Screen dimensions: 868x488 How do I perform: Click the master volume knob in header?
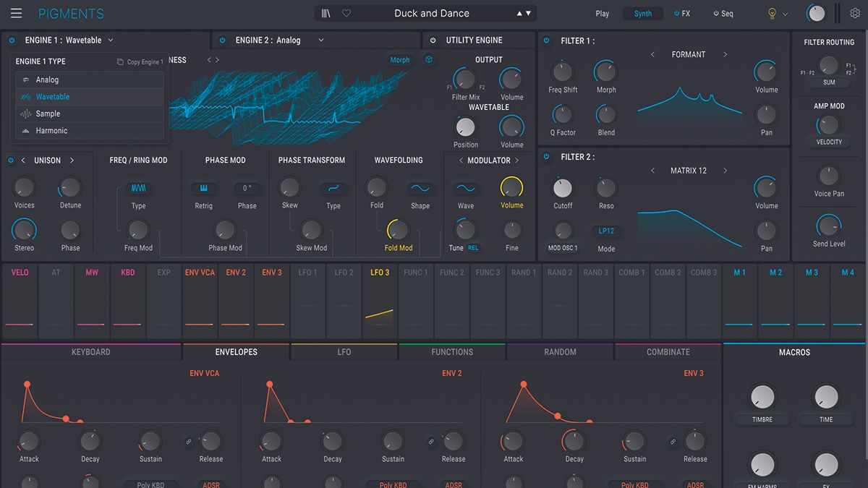(x=816, y=13)
